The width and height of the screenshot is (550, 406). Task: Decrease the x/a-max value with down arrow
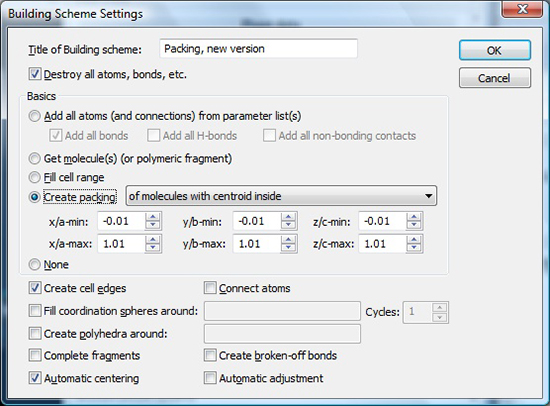153,248
